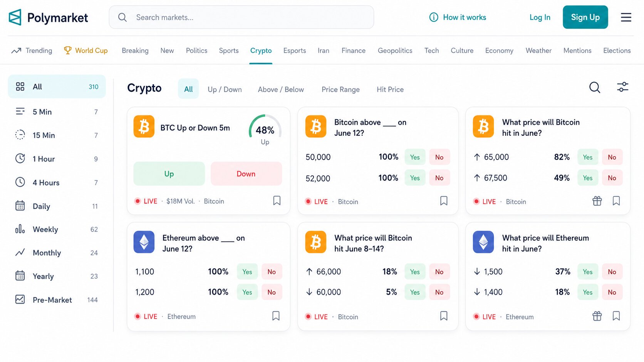The width and height of the screenshot is (644, 362).
Task: Click No for Bitcoin above 52,000
Action: coord(439,178)
